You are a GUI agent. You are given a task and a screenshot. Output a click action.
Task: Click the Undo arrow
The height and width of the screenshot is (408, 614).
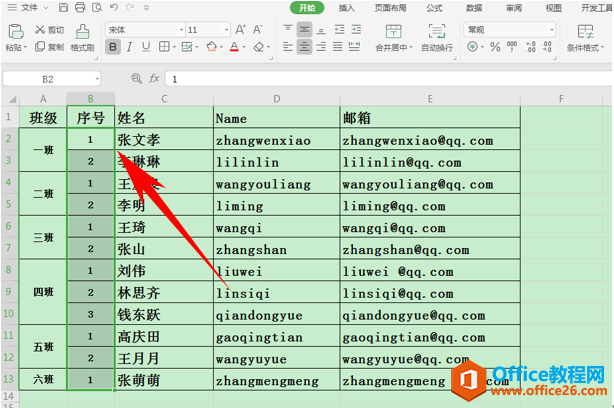(114, 7)
